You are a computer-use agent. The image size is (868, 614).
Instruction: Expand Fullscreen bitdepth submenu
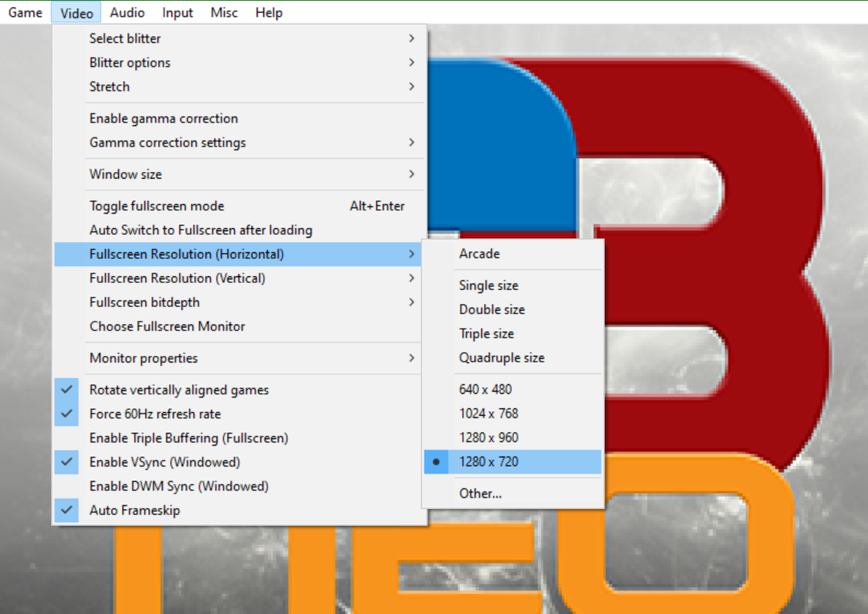coord(239,302)
